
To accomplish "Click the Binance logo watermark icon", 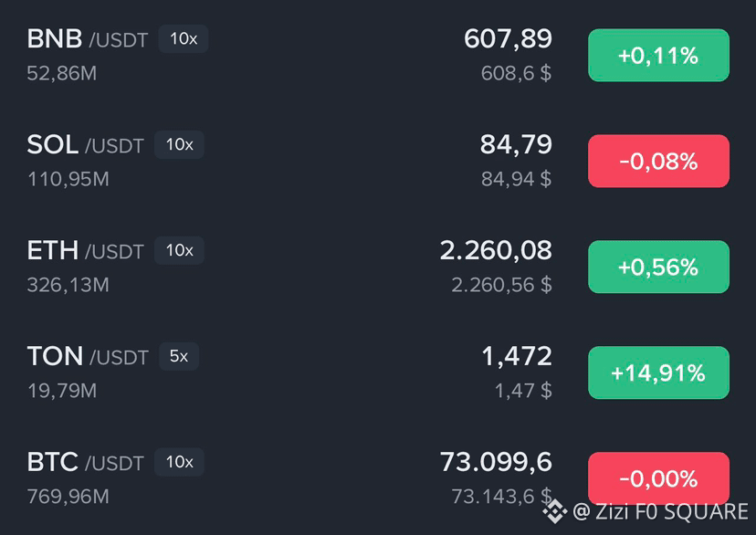I will [x=554, y=511].
